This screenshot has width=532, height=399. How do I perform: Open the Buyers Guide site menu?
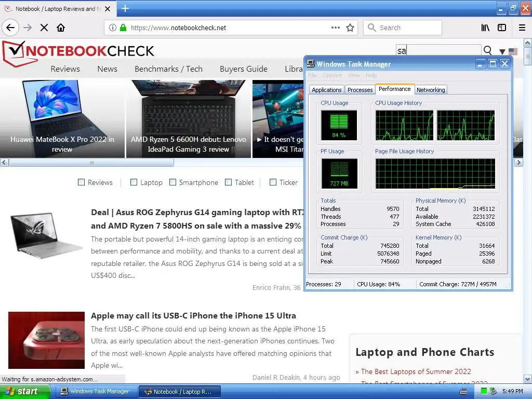244,69
